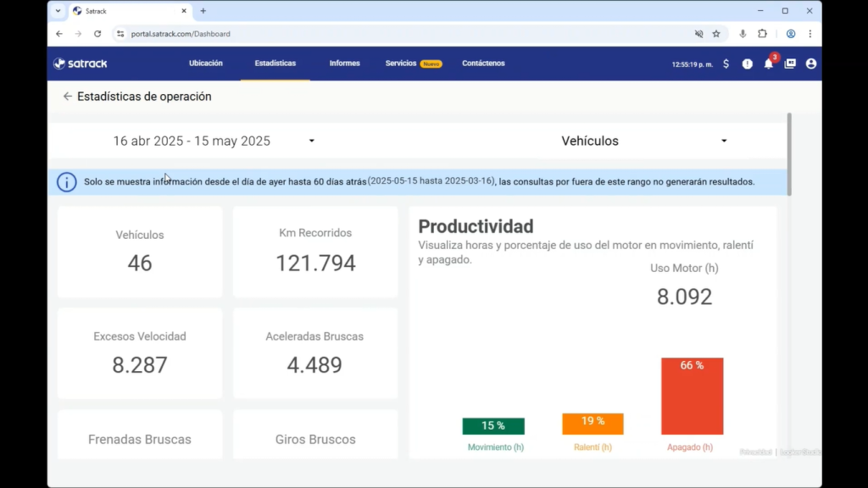Open the Informes menu

pyautogui.click(x=344, y=64)
